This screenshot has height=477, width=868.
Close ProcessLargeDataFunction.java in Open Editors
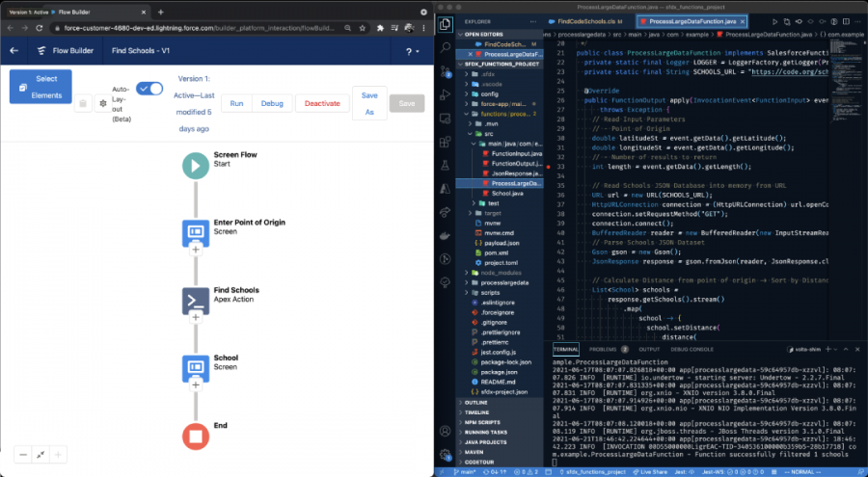471,54
